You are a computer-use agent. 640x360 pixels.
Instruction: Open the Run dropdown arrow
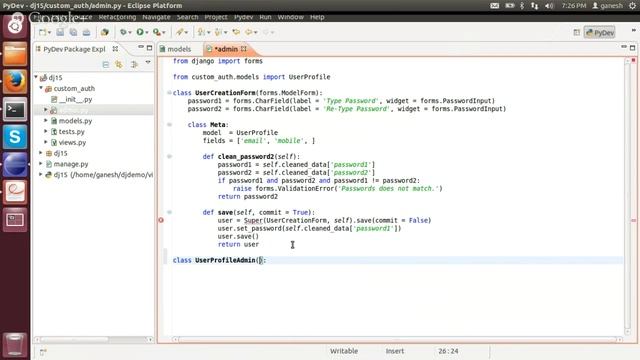[x=147, y=33]
